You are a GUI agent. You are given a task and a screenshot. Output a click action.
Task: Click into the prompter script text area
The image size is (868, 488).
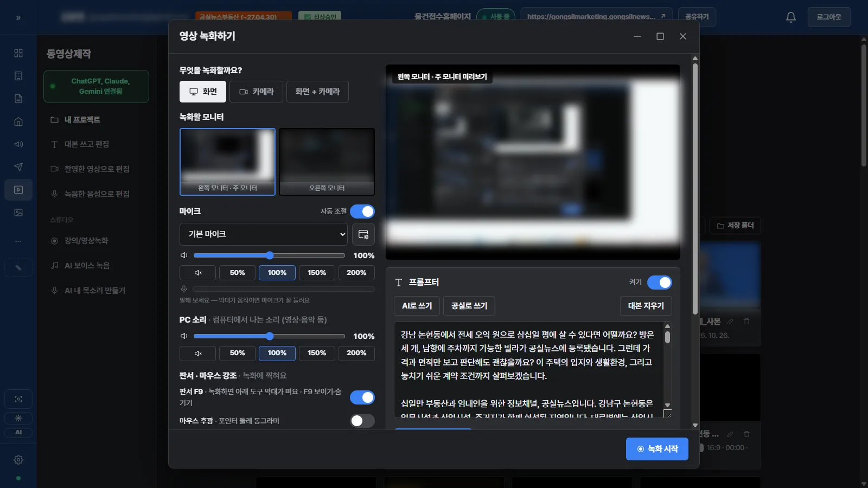[x=529, y=370]
